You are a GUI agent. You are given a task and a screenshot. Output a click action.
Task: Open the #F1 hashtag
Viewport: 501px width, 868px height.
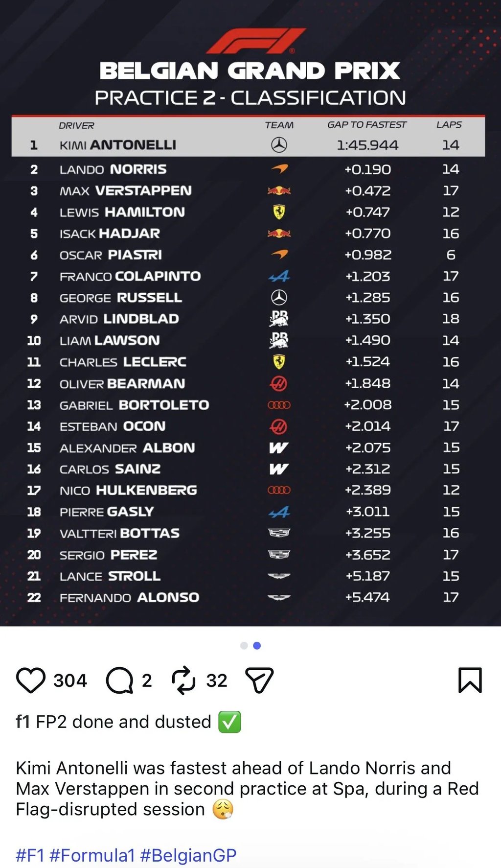(x=30, y=855)
